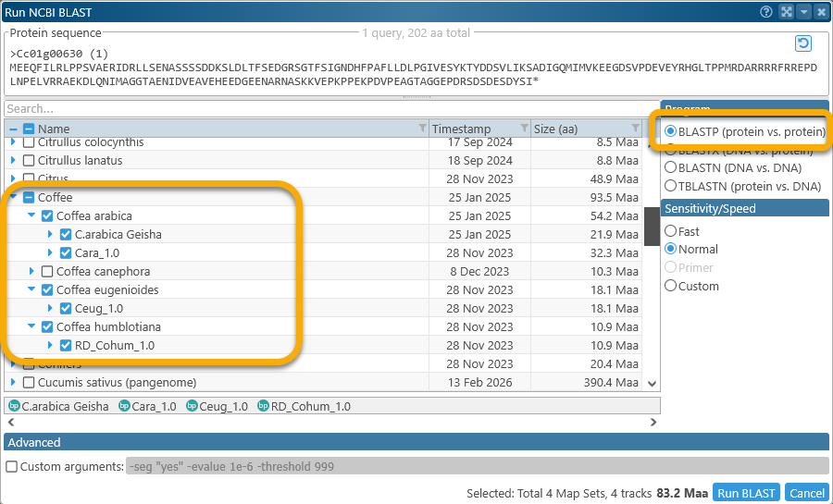Click the Ceug_1.0 selected track chip icon
Image resolution: width=833 pixels, height=504 pixels.
click(193, 406)
